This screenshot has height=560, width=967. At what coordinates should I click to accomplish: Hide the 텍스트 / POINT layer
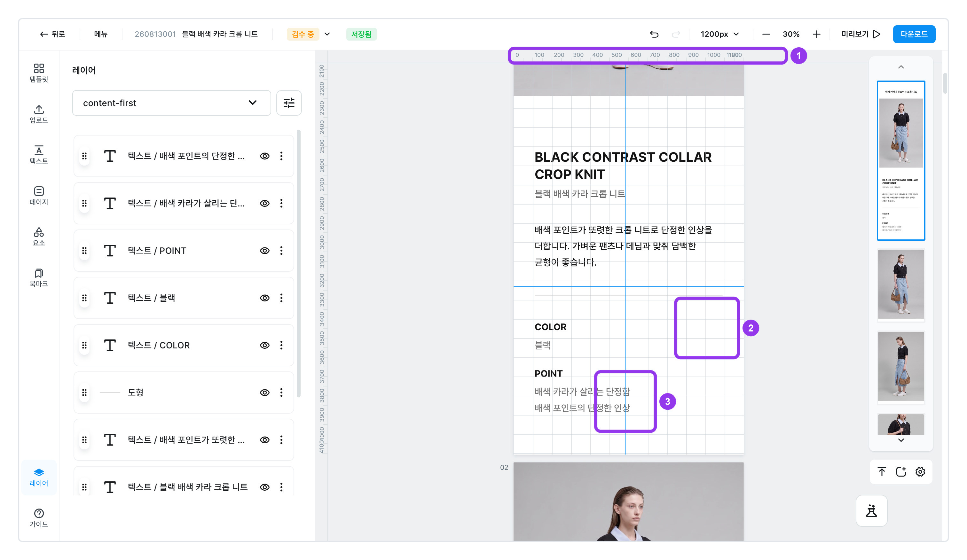click(264, 251)
